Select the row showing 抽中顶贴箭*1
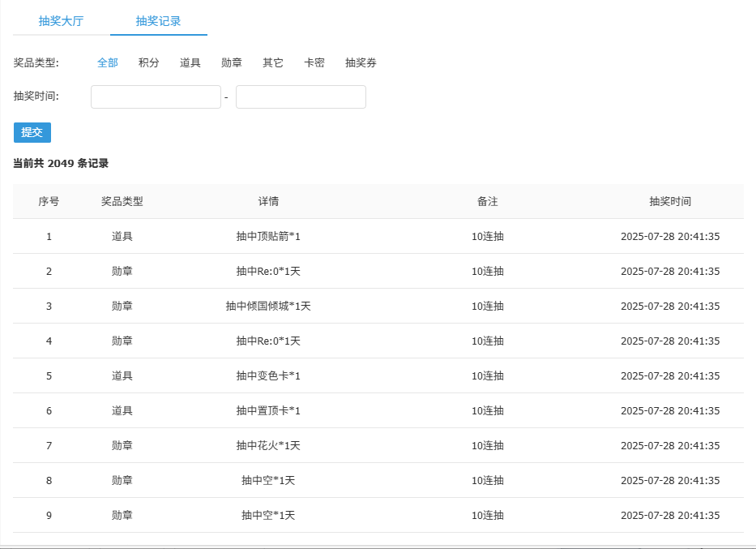 click(269, 236)
